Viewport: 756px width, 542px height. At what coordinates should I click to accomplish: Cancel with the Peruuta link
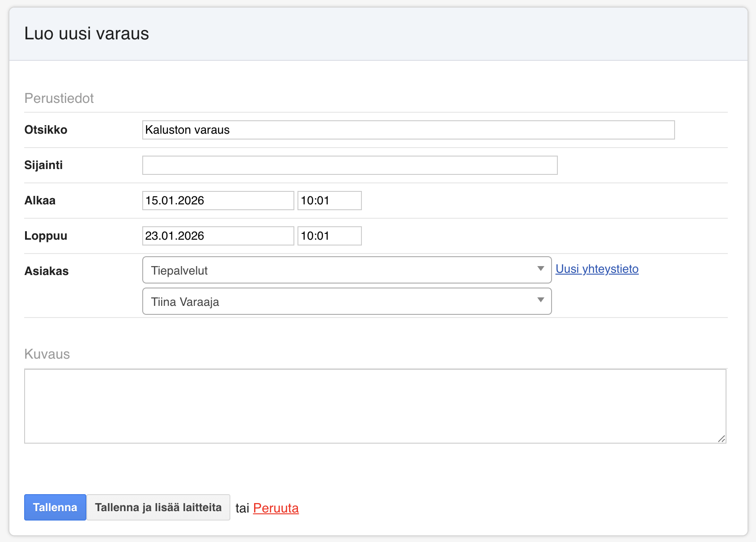click(x=276, y=508)
